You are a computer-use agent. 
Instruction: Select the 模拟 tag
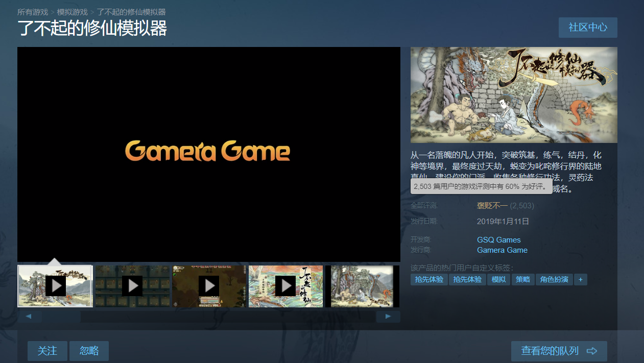[x=499, y=280]
